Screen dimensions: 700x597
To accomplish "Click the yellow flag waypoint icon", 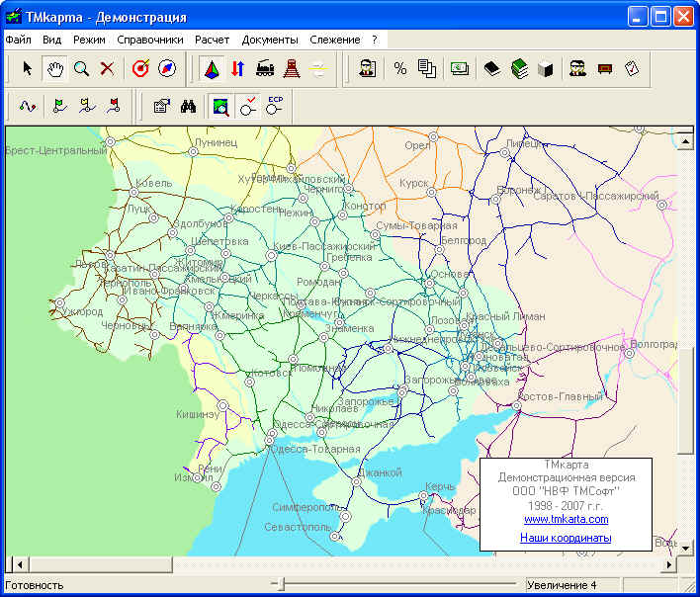I will coord(87,107).
